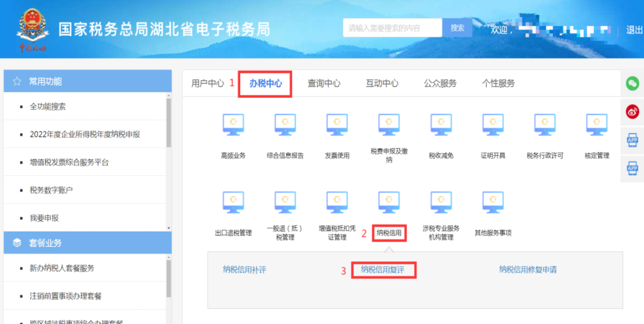
Task: Switch to the 公众服务 tab
Action: tap(440, 84)
